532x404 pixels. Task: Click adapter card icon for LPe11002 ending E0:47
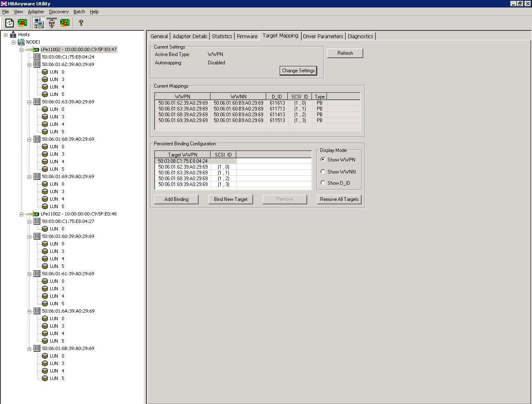[32, 49]
